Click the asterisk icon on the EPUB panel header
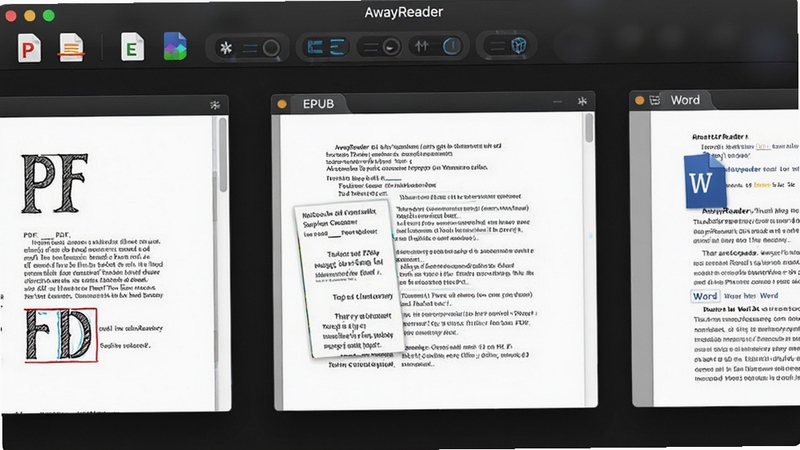 click(582, 102)
